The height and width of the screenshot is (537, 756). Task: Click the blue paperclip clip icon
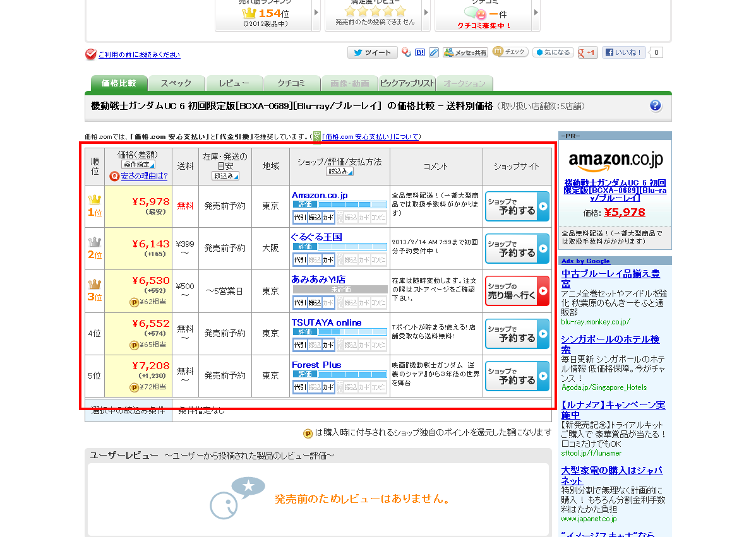434,52
